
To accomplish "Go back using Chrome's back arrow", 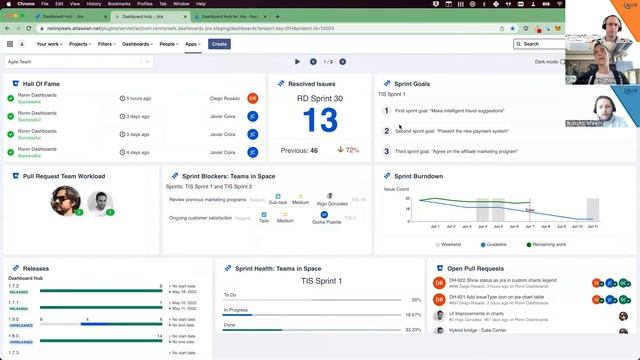I will (x=7, y=29).
